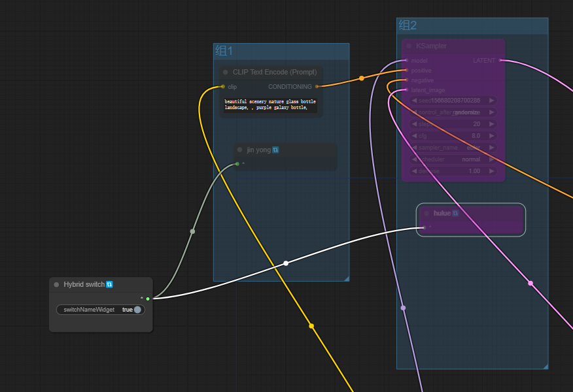Click the blue badge icon next to jin yong
573x392 pixels.
click(x=275, y=150)
